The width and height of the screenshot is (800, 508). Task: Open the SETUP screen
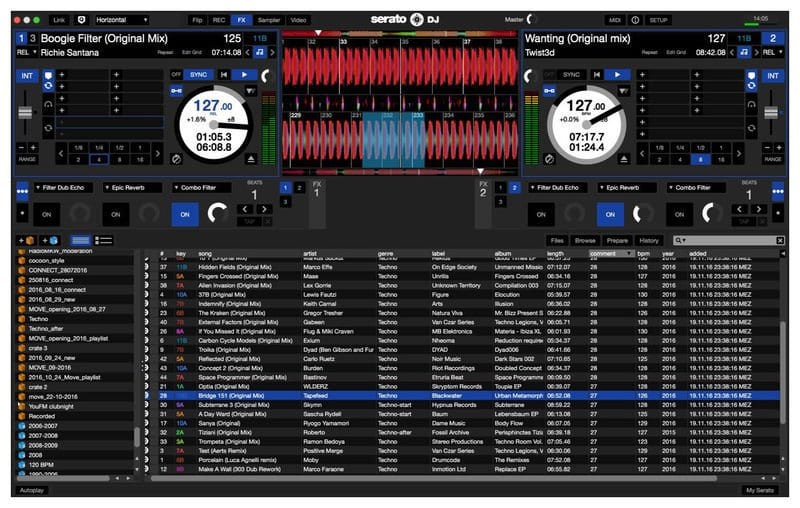(x=658, y=20)
